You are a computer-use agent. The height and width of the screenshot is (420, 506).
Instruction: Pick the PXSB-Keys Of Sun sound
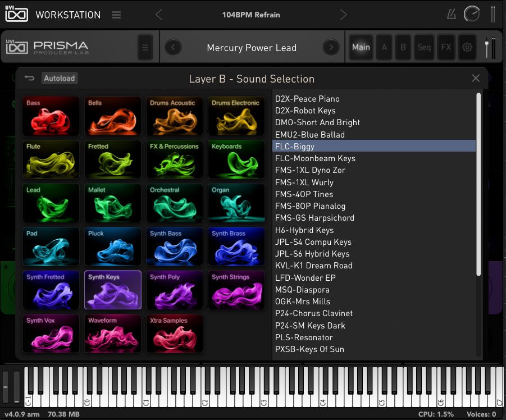pyautogui.click(x=374, y=349)
